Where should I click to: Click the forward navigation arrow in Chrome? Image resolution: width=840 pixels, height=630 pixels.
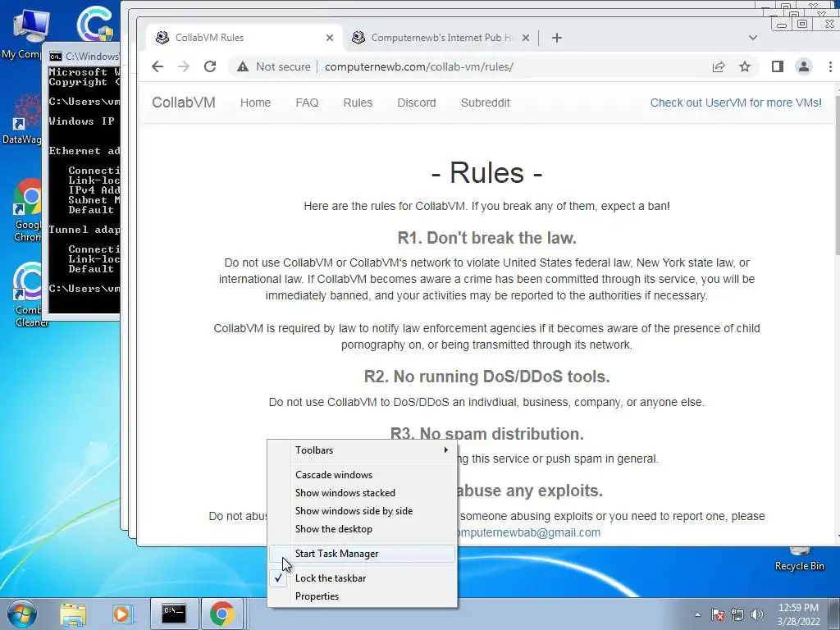pyautogui.click(x=183, y=66)
